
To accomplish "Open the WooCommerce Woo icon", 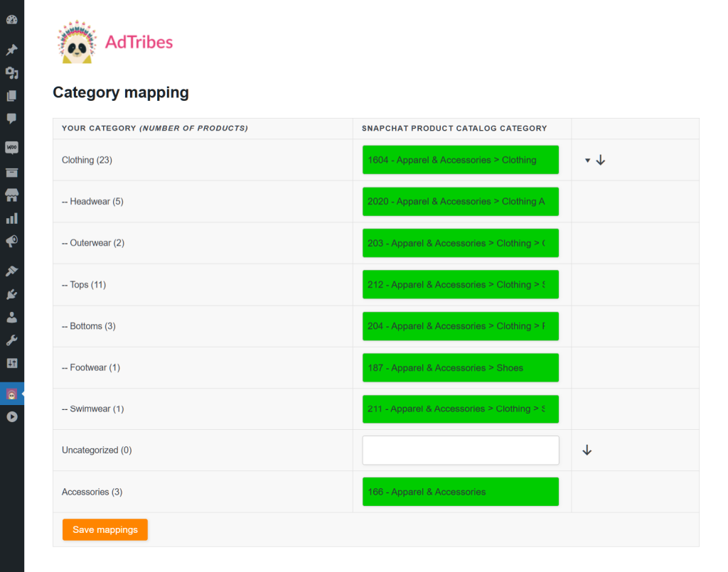I will coord(11,147).
